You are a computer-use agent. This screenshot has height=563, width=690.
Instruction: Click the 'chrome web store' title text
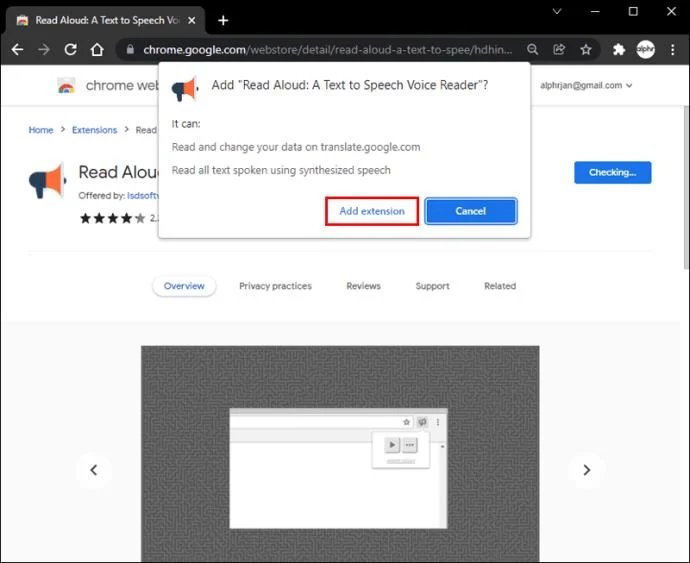coord(122,85)
